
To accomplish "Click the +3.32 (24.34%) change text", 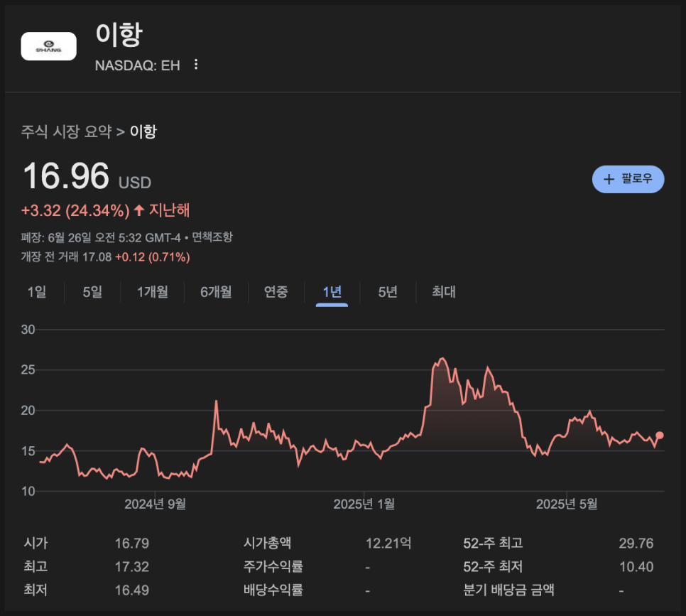I will coord(75,210).
